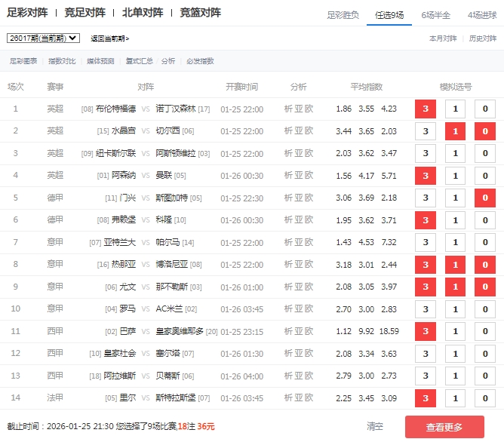504x442 pixels.
Task: Deselect pick 0 for match 2
Action: pos(484,131)
